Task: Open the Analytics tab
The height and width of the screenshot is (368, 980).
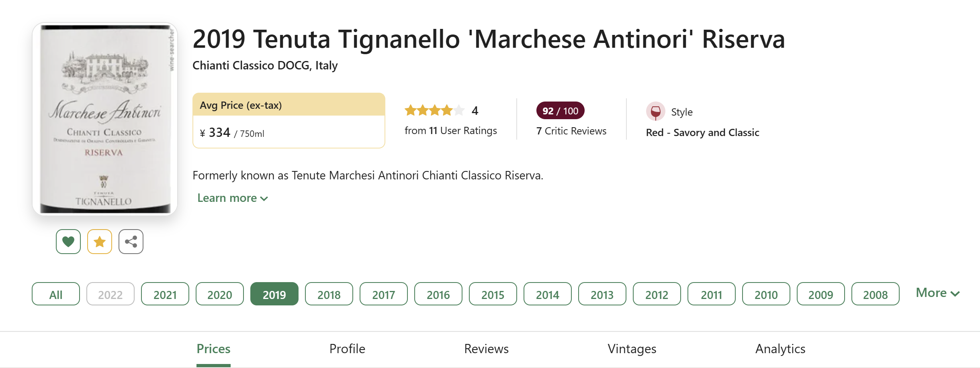Action: [x=780, y=349]
